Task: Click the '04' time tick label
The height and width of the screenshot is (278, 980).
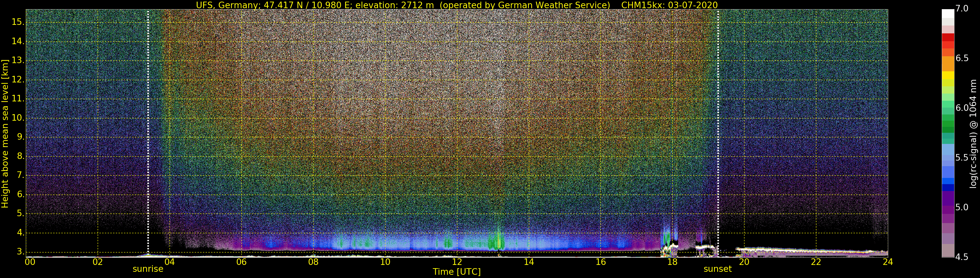Action: 170,262
